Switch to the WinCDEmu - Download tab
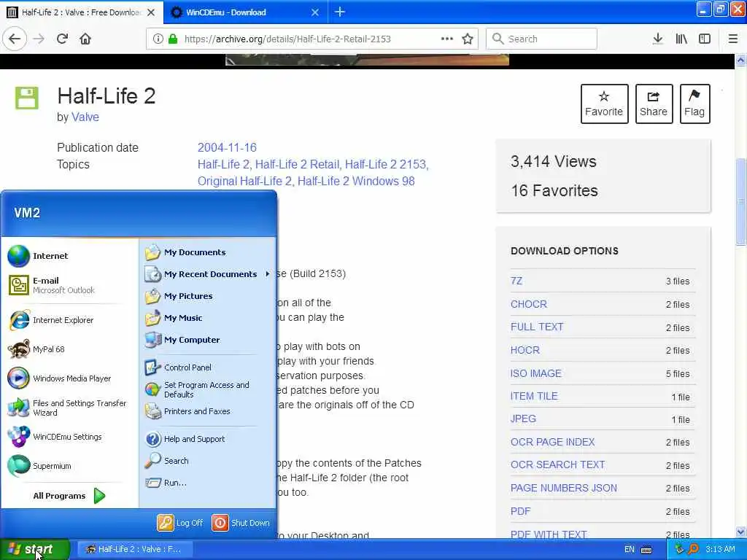747x560 pixels. coord(246,12)
